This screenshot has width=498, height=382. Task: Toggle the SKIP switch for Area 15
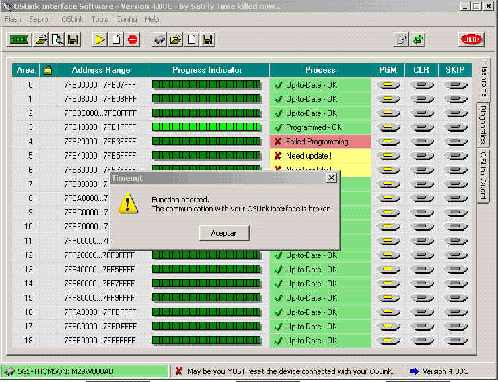pos(457,298)
